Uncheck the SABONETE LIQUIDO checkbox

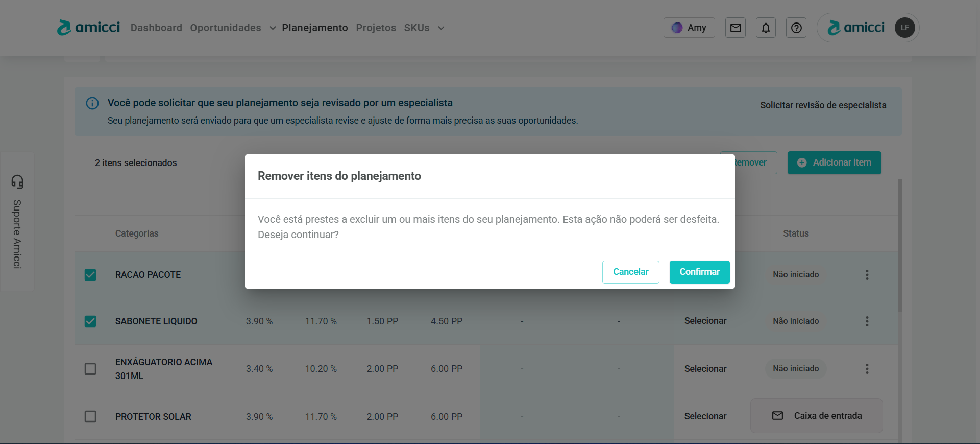(90, 321)
